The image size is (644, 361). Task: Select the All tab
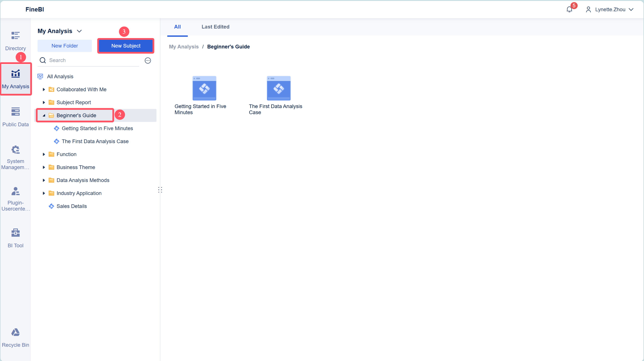coord(177,27)
